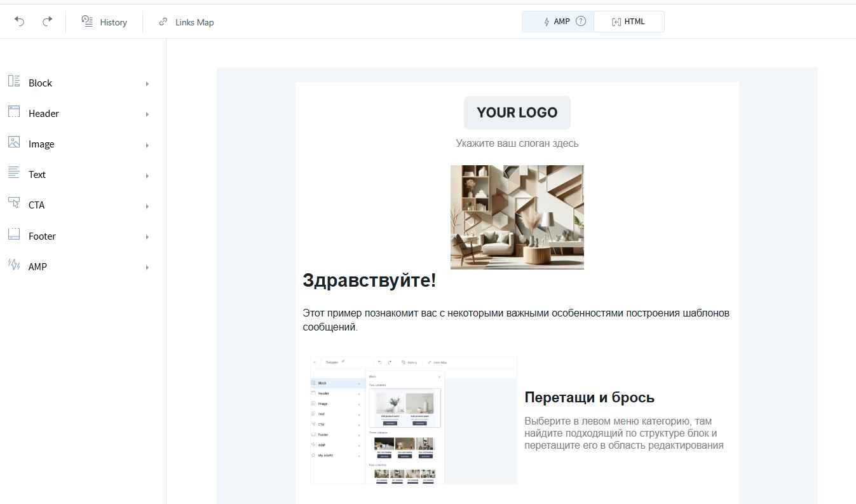
Task: Switch editor to HTML mode
Action: coord(628,22)
